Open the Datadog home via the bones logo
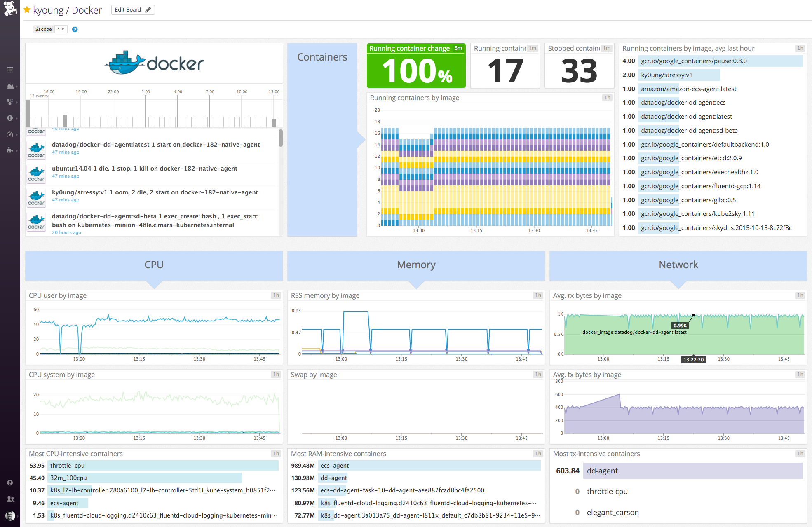 pos(10,9)
